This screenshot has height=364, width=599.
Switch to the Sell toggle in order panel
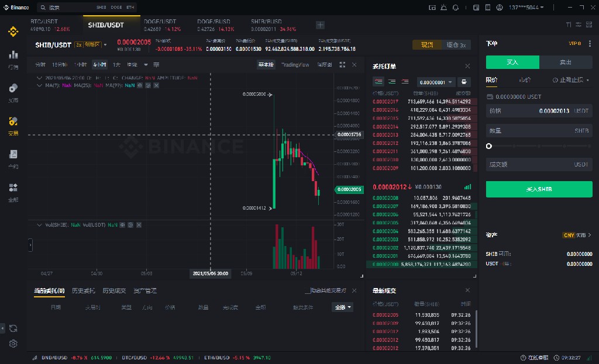click(x=565, y=62)
